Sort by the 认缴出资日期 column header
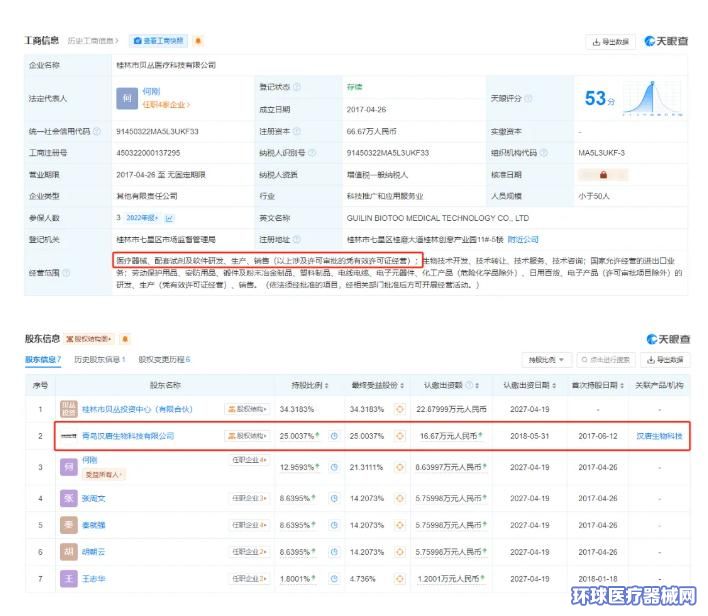Viewport: 708px width, 616px height. [529, 385]
